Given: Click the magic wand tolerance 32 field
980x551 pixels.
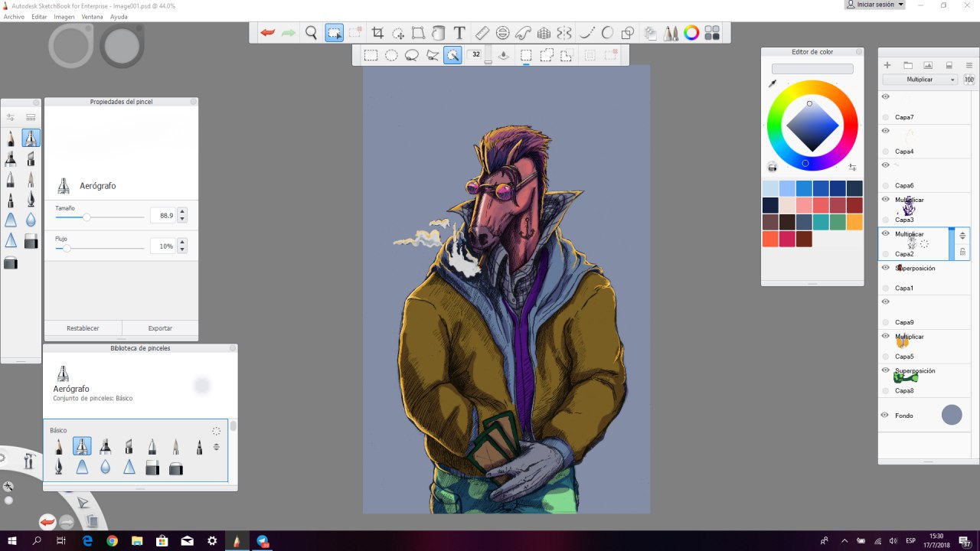Looking at the screenshot, I should tap(476, 55).
